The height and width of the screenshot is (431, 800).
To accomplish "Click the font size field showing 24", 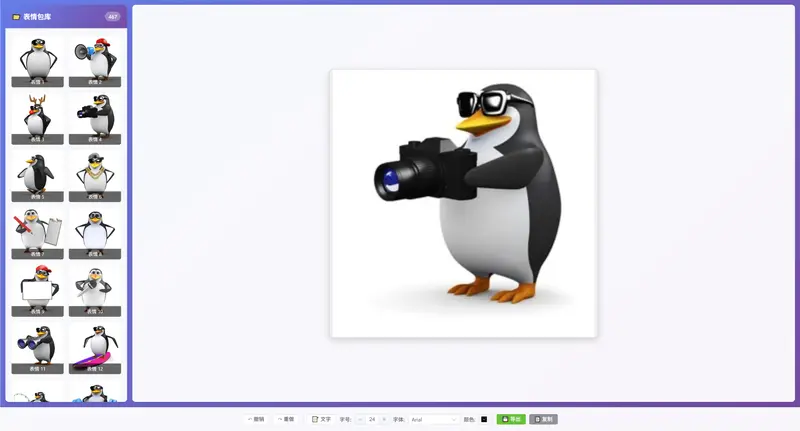I will click(372, 419).
